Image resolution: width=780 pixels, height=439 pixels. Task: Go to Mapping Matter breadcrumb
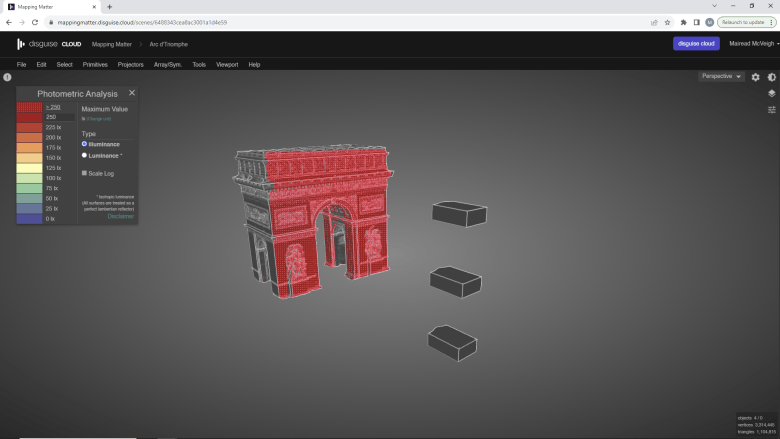pos(111,44)
